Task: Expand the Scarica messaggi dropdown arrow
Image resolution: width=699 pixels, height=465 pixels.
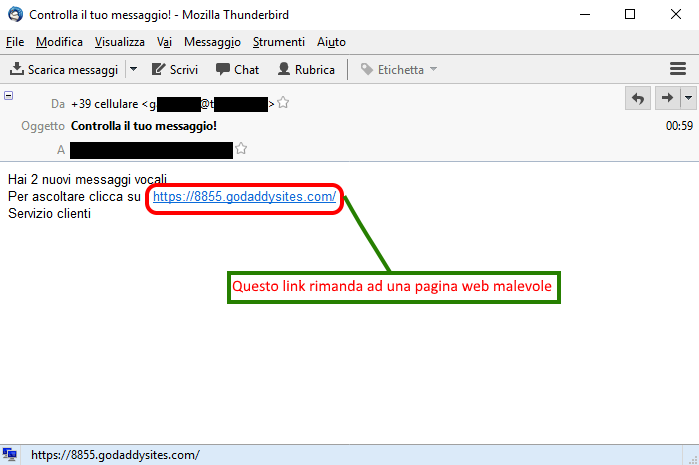Action: [x=133, y=70]
